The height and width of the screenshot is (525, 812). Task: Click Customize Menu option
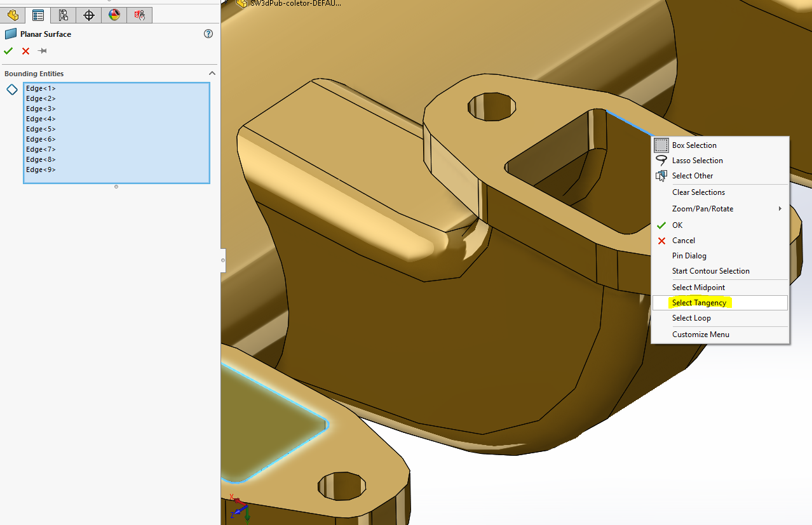[x=700, y=335]
